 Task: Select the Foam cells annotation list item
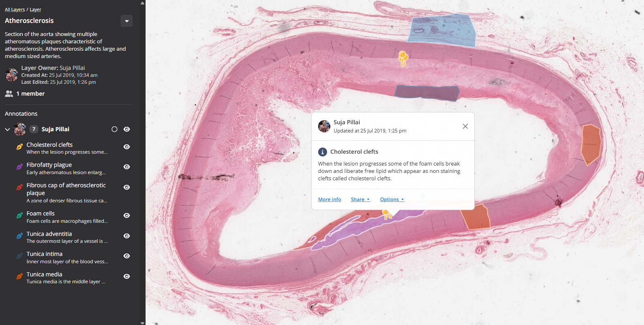tap(67, 217)
